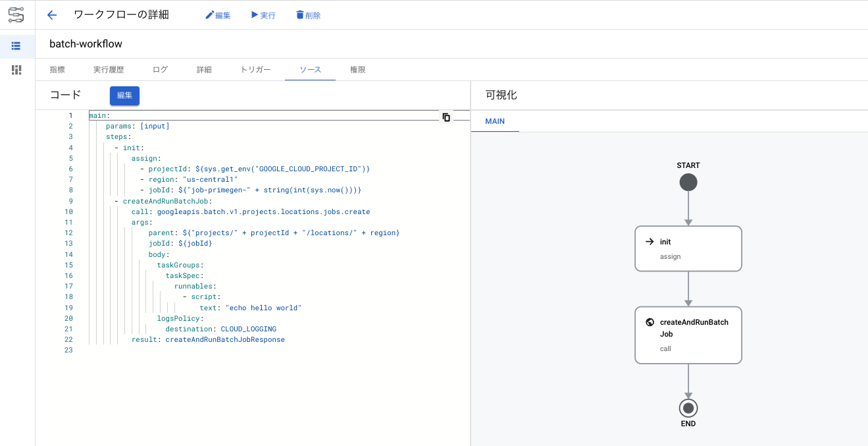
Task: Open the workflows list sidebar icon
Action: point(16,45)
